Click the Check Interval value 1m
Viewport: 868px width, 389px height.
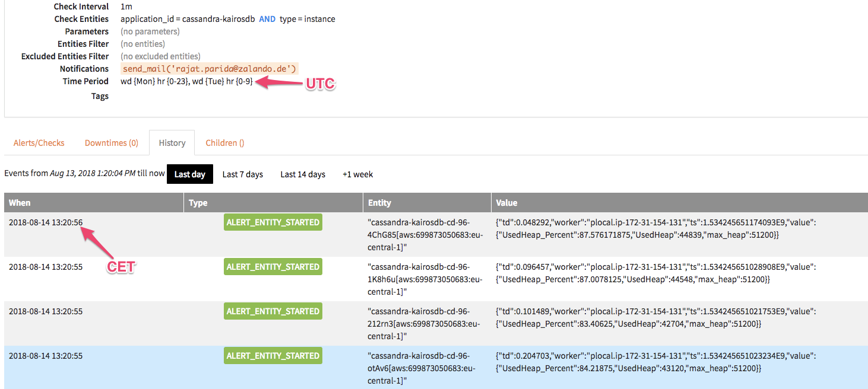pyautogui.click(x=126, y=7)
